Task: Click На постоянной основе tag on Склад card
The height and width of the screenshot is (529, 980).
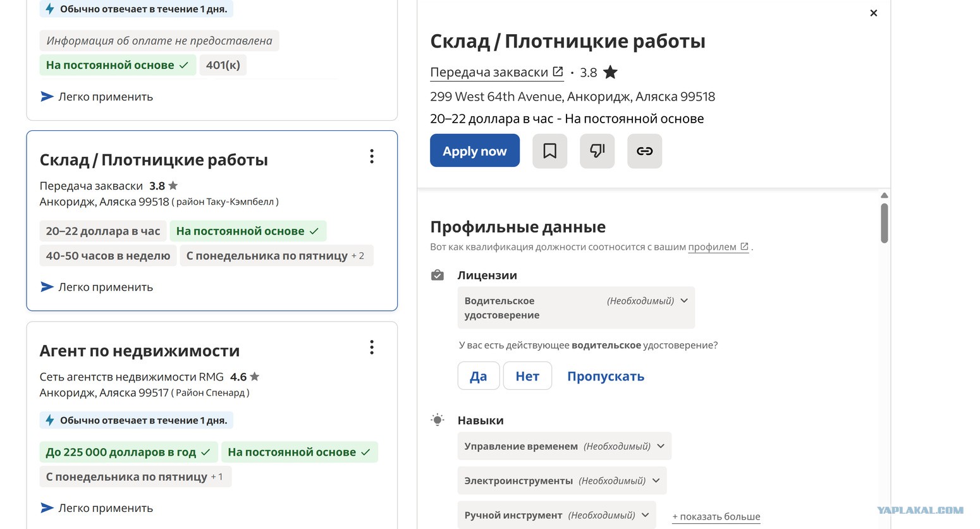Action: pos(248,231)
